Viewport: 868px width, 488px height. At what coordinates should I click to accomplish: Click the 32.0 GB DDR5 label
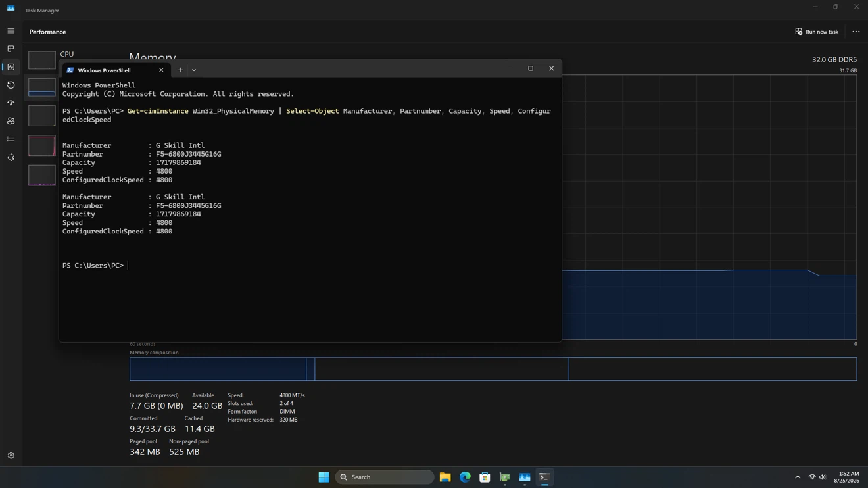tap(834, 59)
